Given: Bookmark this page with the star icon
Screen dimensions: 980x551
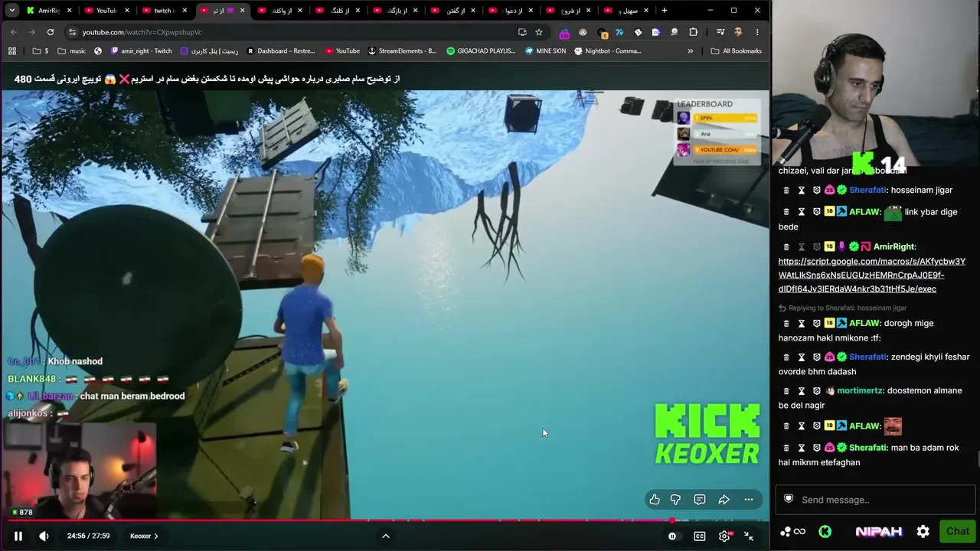Looking at the screenshot, I should pyautogui.click(x=539, y=32).
